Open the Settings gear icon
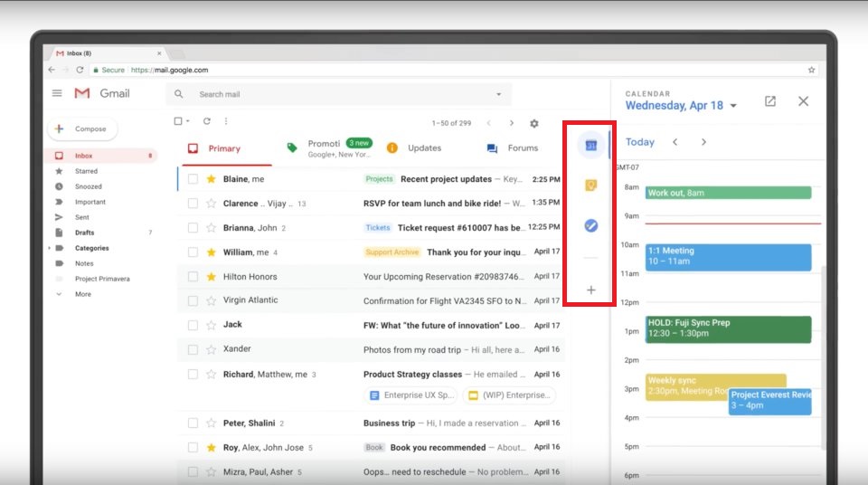Viewport: 868px width, 485px height. (533, 123)
